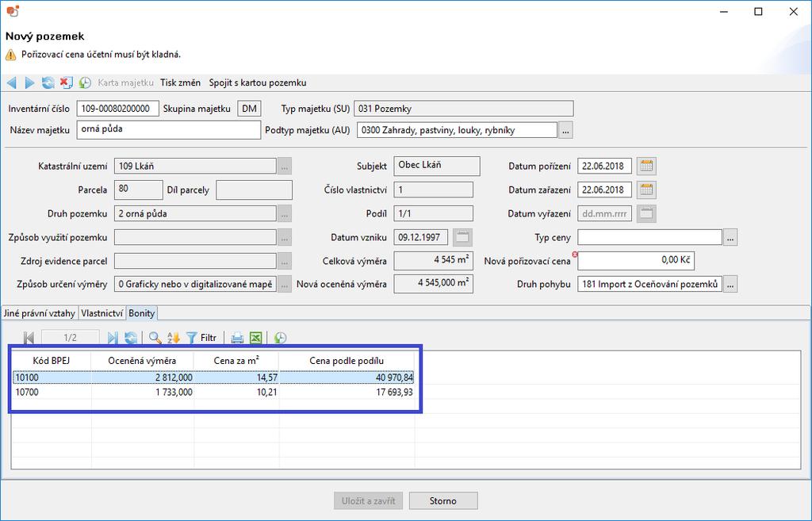The image size is (812, 521).
Task: Open calendar for Datum vzniku
Action: (x=462, y=237)
